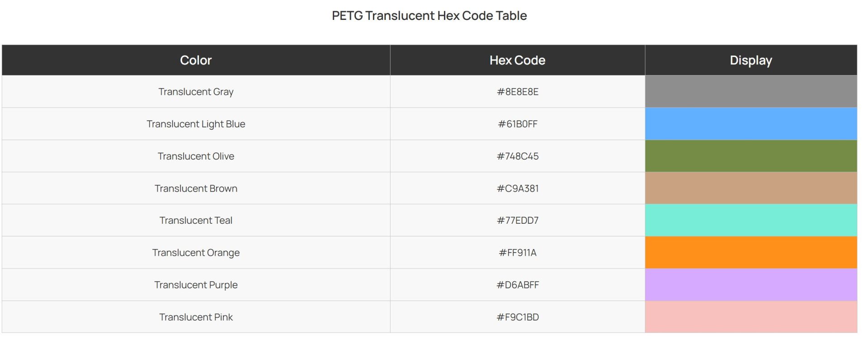Select the Translucent Teal label

tap(196, 220)
